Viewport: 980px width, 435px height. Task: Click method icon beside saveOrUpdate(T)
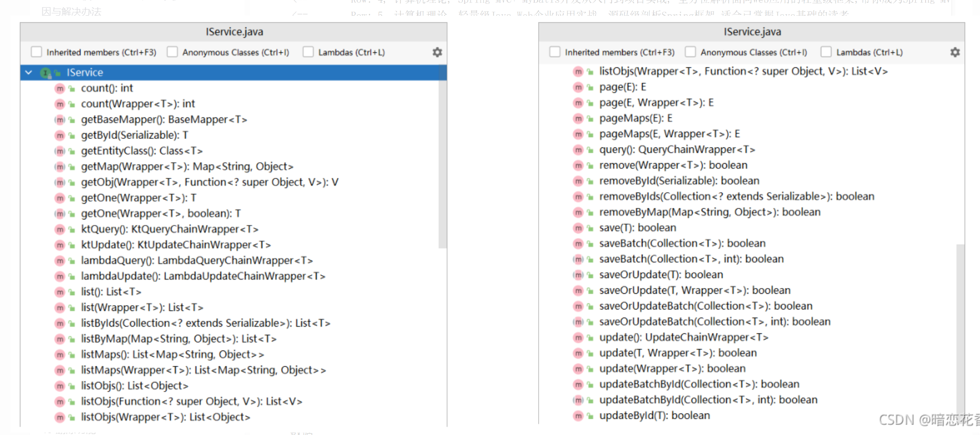click(x=578, y=275)
